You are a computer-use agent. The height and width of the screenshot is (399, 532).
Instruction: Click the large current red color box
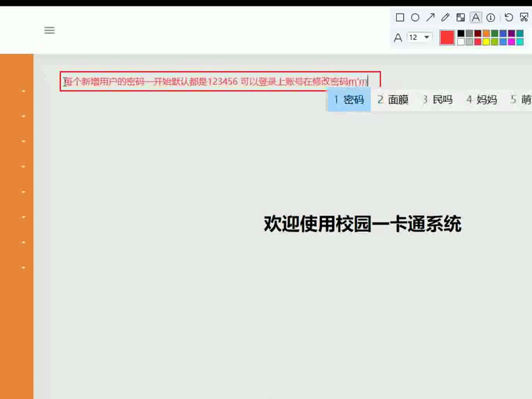[x=447, y=38]
